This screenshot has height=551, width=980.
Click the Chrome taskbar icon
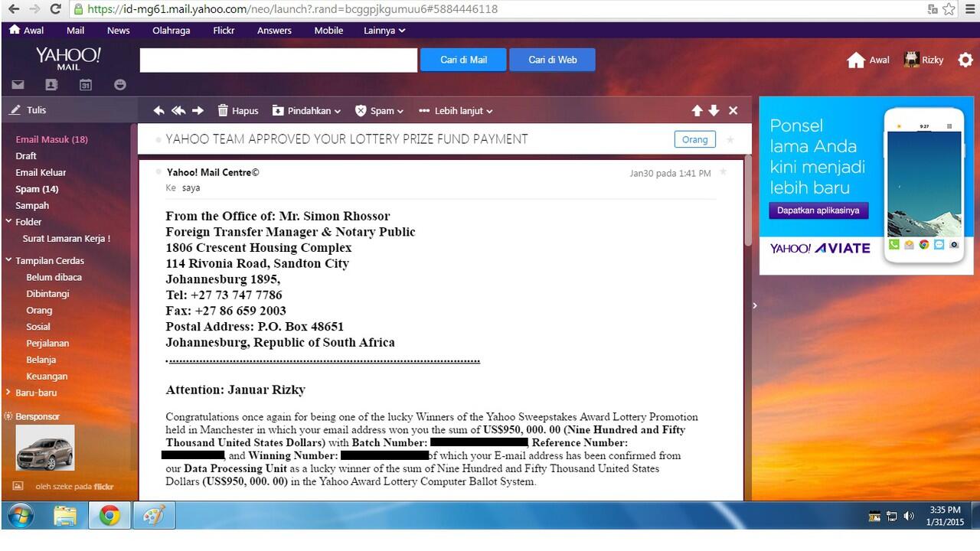(109, 517)
